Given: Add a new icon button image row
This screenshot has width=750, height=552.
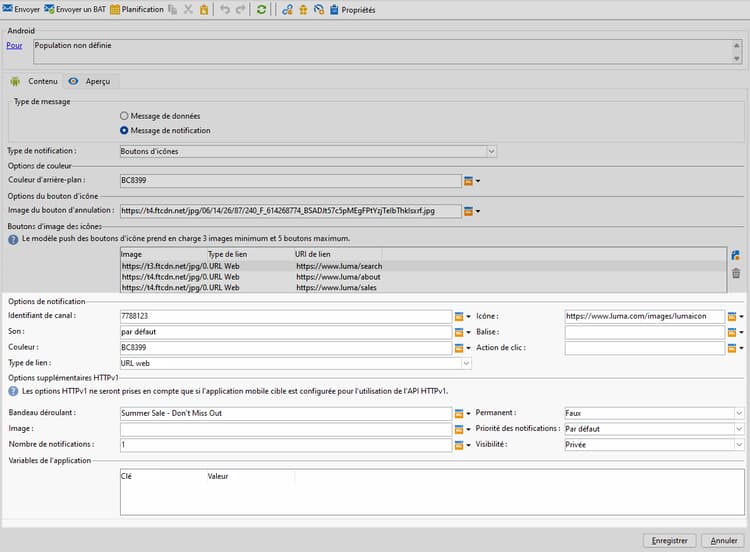Looking at the screenshot, I should click(x=736, y=256).
